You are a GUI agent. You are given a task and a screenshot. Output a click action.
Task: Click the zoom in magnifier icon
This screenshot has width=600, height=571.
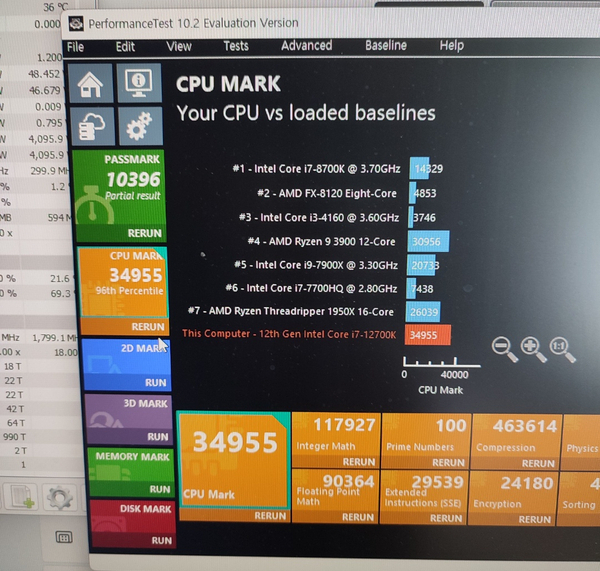533,349
